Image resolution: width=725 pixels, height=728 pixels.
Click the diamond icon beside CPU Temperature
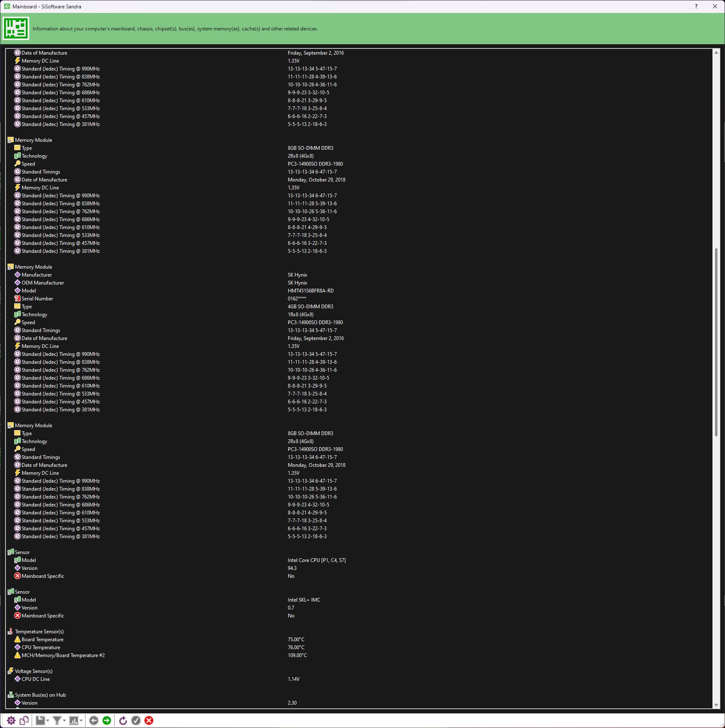pyautogui.click(x=18, y=647)
